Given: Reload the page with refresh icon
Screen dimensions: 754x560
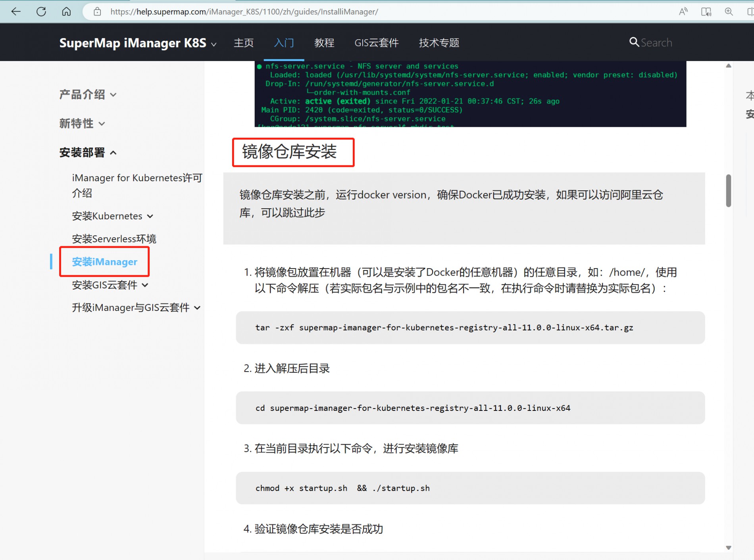Looking at the screenshot, I should point(41,12).
